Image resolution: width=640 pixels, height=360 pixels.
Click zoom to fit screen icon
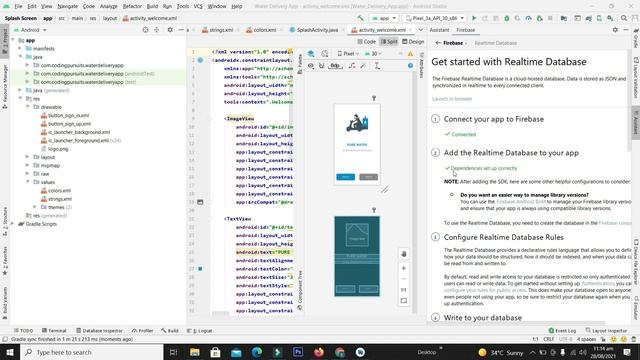coord(404,301)
